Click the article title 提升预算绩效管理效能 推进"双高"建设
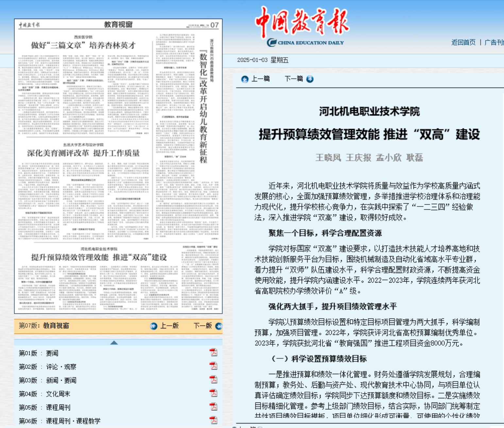 [369, 134]
